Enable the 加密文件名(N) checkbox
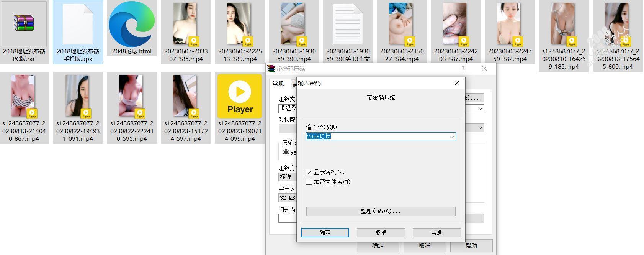 point(309,182)
